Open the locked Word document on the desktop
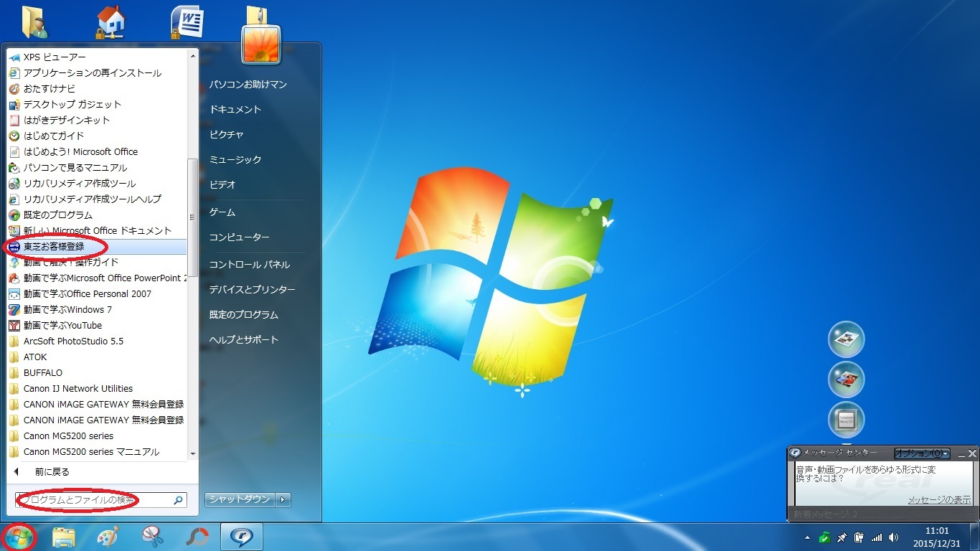Image resolution: width=980 pixels, height=551 pixels. pos(188,22)
